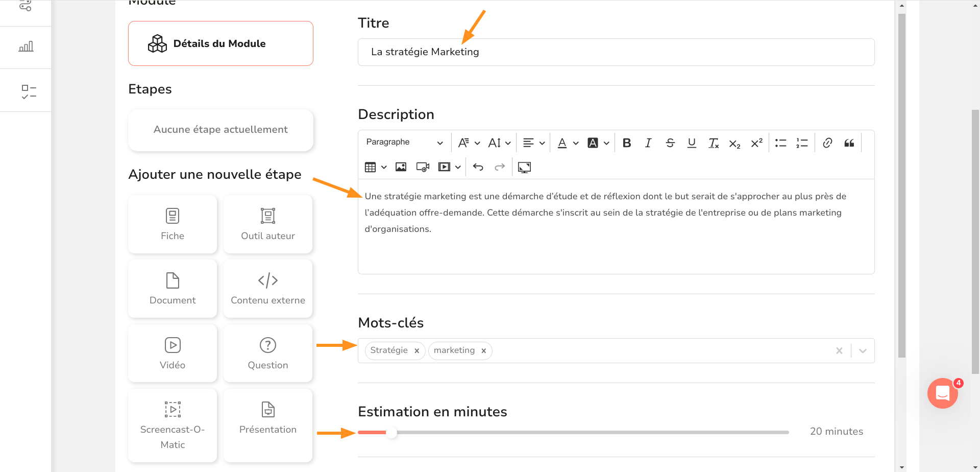The image size is (980, 472).
Task: Add a new Fiche step
Action: coord(172,224)
